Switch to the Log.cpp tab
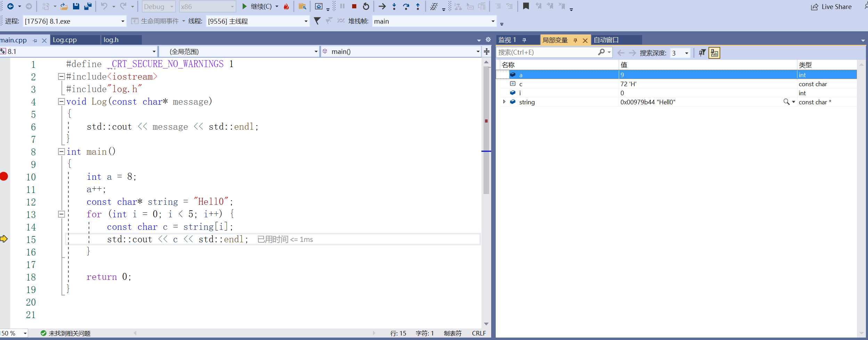Screen dimensions: 868x340 click(64, 40)
